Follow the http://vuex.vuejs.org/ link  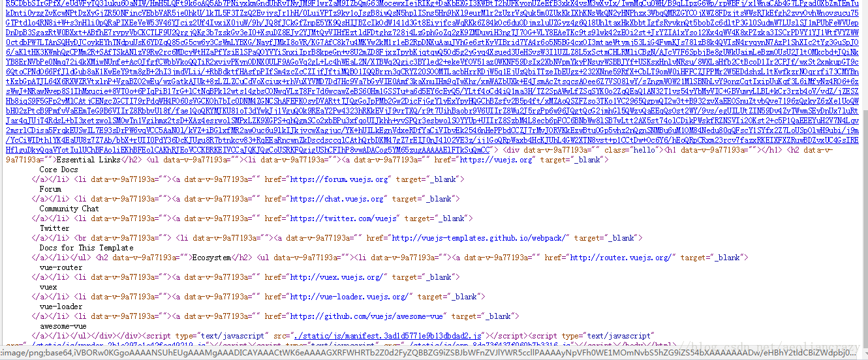338,277
